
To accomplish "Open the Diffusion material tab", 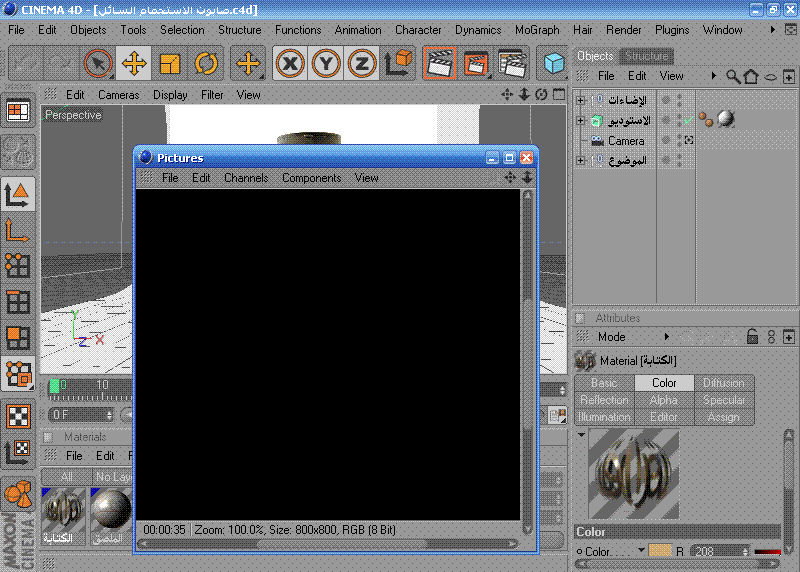I will pyautogui.click(x=723, y=383).
